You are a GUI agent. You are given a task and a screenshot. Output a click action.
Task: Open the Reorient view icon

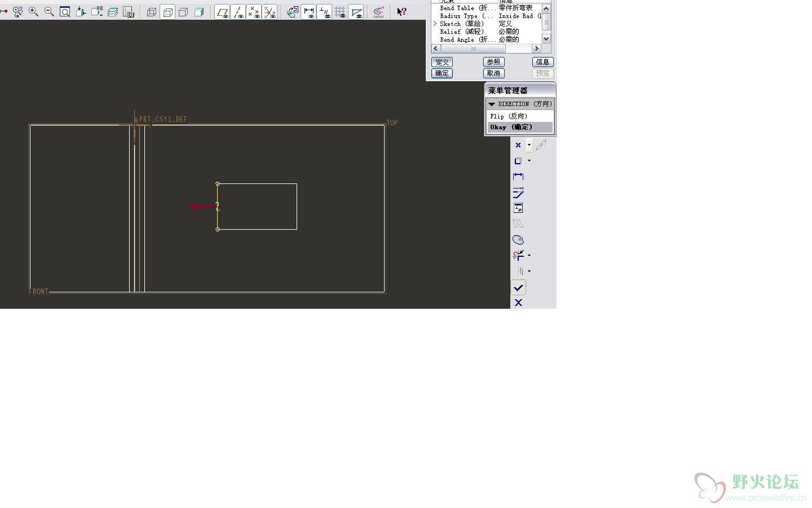pyautogui.click(x=81, y=11)
